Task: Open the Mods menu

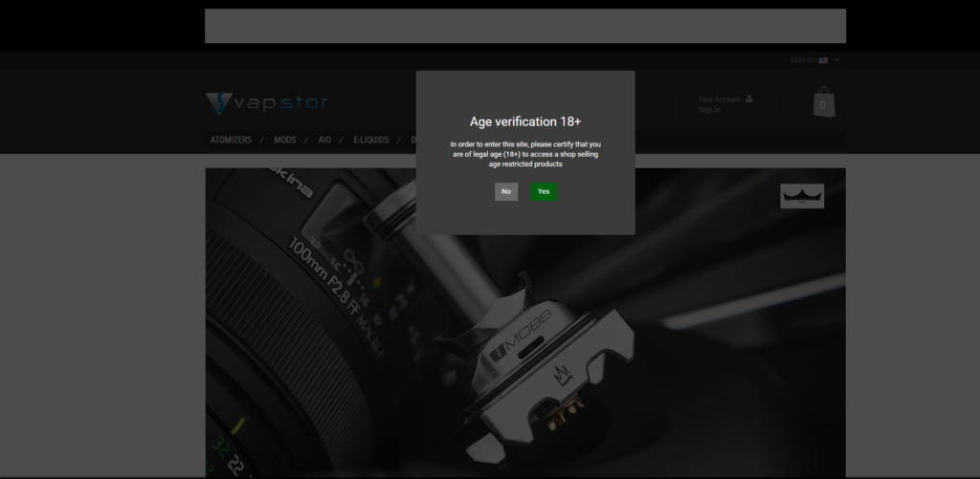Action: 284,140
